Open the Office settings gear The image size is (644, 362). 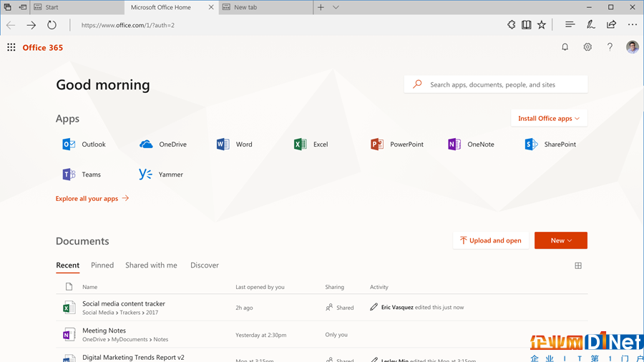point(587,47)
